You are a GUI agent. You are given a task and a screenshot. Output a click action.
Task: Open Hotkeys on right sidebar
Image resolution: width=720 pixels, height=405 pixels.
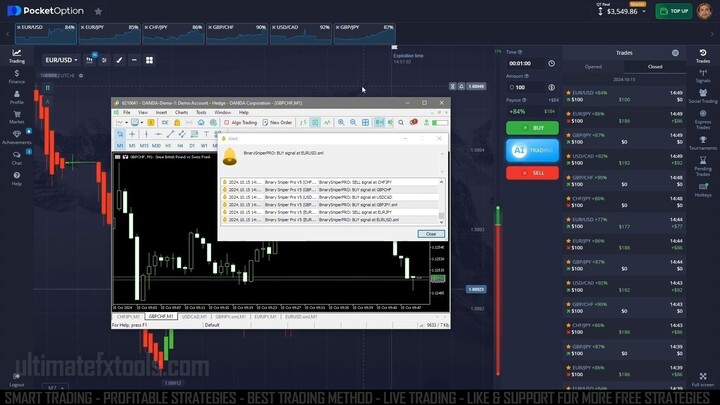click(x=703, y=190)
